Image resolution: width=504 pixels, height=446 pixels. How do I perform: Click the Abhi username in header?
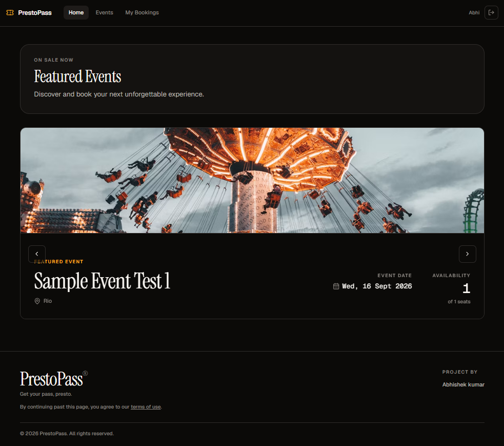click(x=474, y=12)
